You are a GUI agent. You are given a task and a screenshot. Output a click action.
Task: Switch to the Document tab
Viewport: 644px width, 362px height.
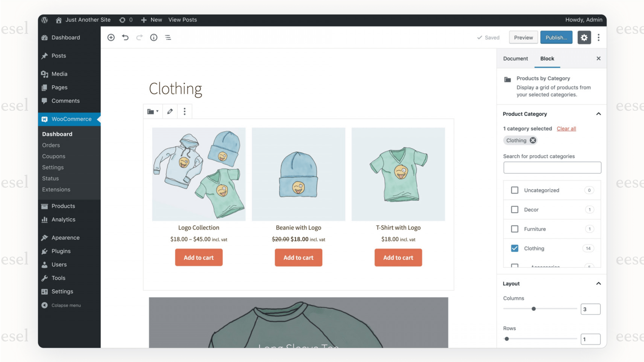point(515,58)
